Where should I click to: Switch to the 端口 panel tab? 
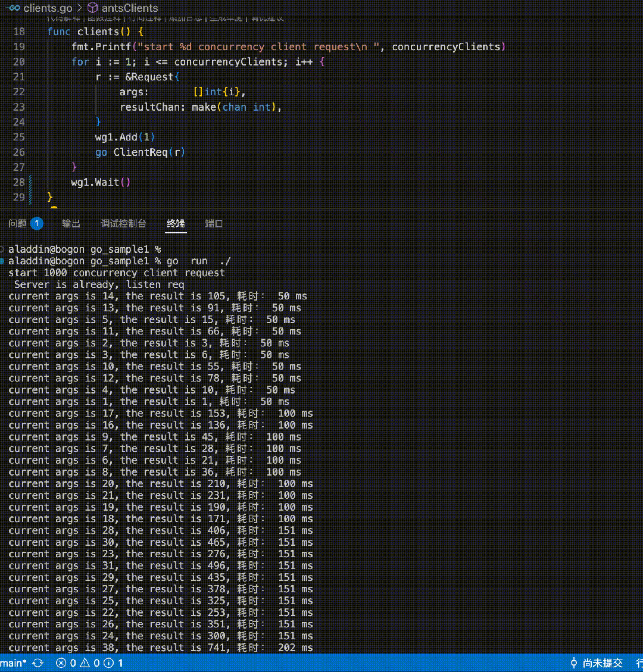click(x=214, y=223)
